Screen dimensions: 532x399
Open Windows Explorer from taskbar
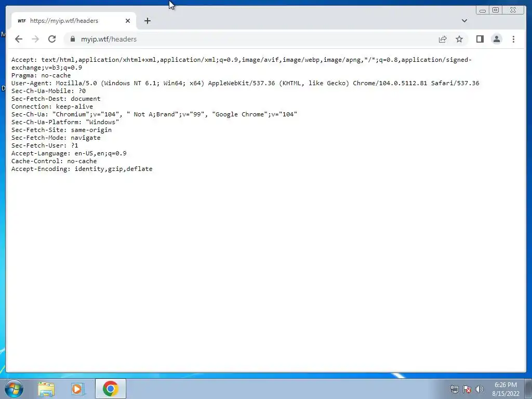point(46,389)
